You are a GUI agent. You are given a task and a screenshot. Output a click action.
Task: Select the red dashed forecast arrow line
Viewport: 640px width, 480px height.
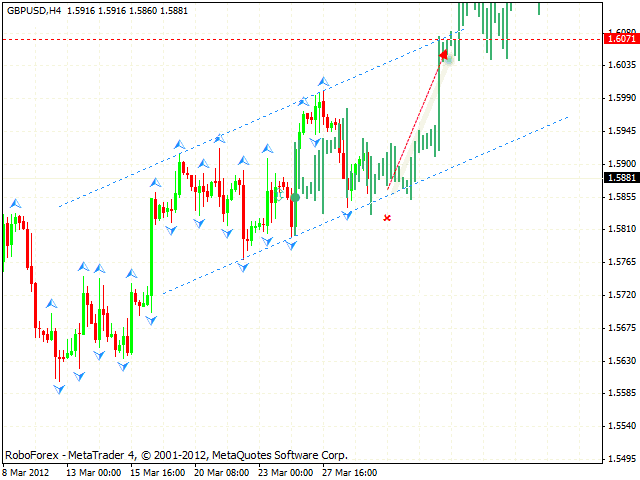415,120
